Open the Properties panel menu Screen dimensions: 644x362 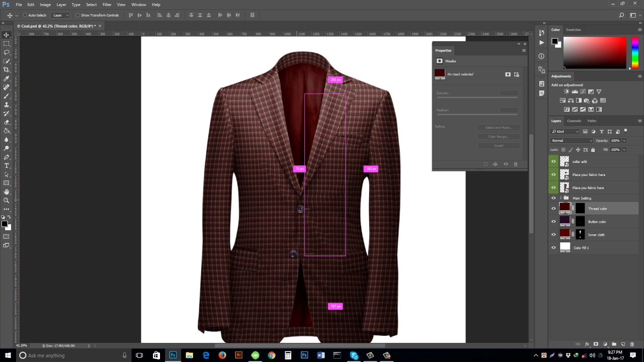[x=524, y=50]
